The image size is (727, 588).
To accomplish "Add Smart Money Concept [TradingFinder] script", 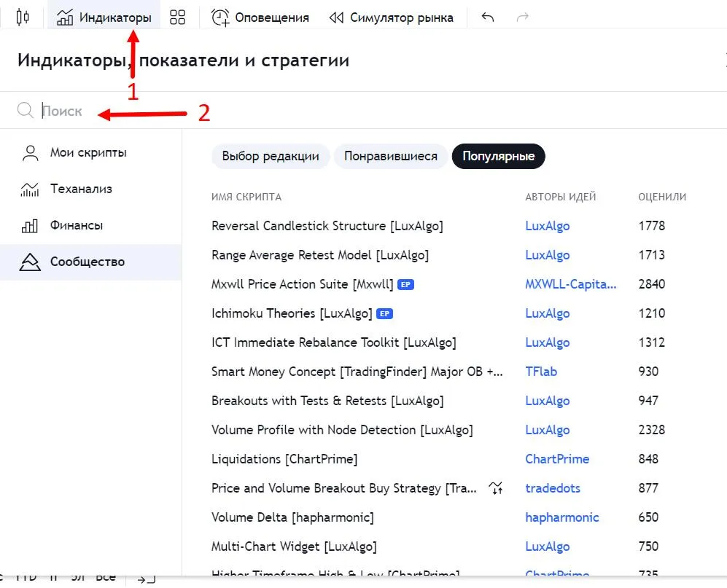I will [x=357, y=372].
